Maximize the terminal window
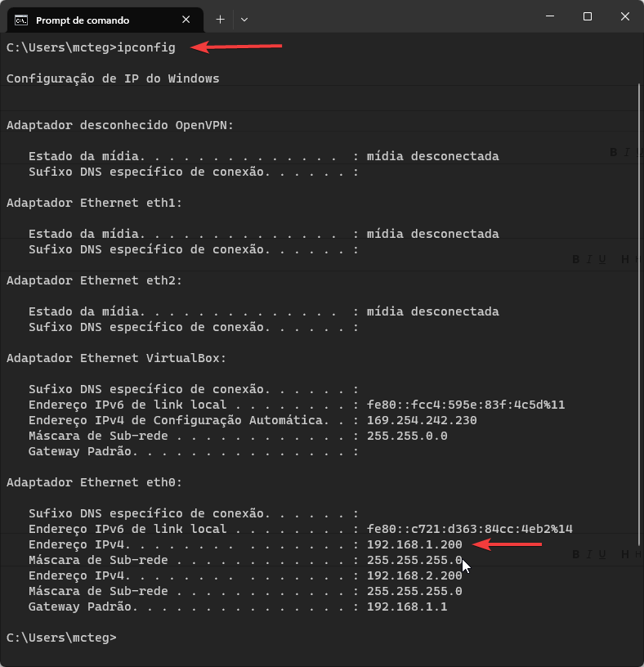The image size is (644, 667). tap(587, 16)
